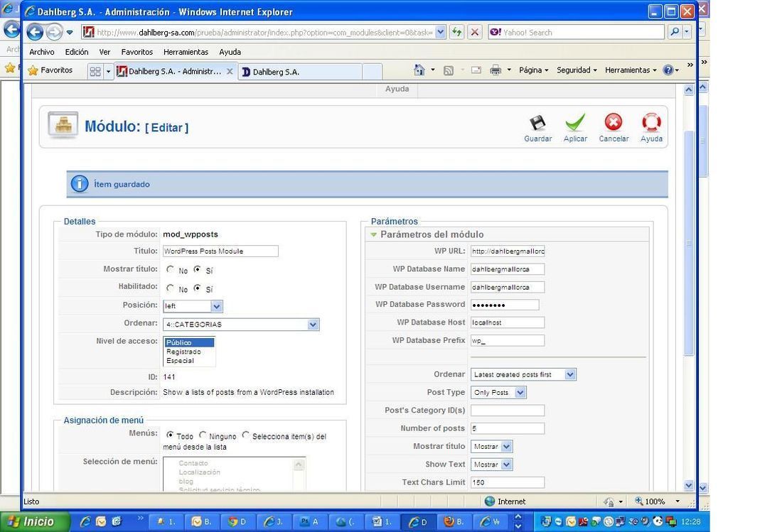Click the Cancelar red X icon
This screenshot has width=782, height=532.
614,122
